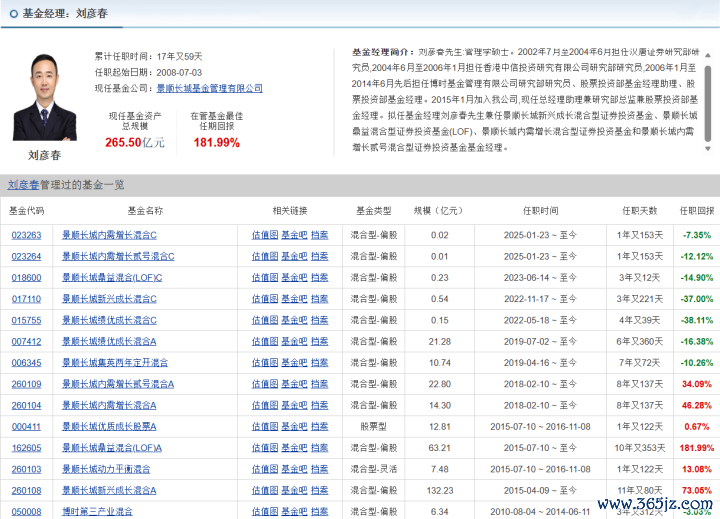The width and height of the screenshot is (720, 519).
Task: Open fund code 050008 link
Action: [26, 512]
